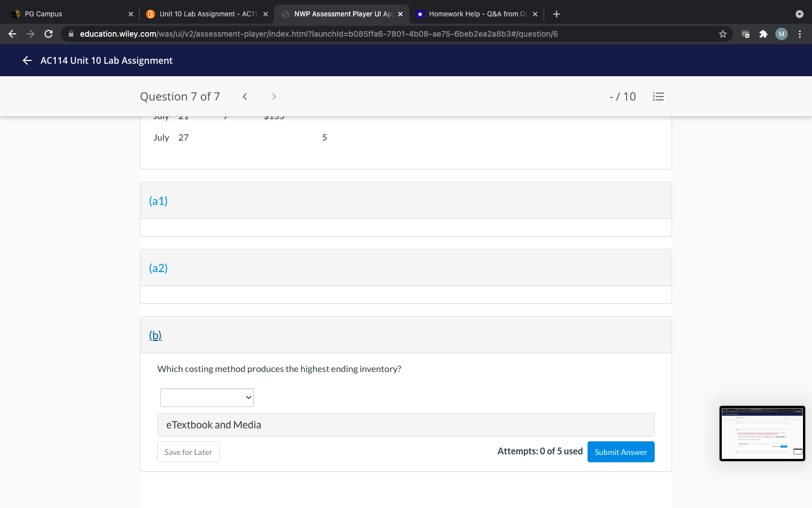Close the PG Campus tab
The image size is (812, 508).
[x=131, y=14]
